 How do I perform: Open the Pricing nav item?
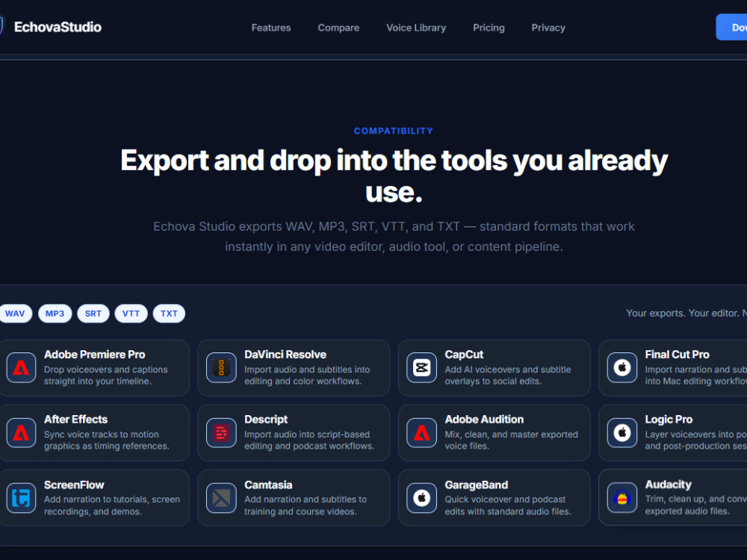[489, 28]
